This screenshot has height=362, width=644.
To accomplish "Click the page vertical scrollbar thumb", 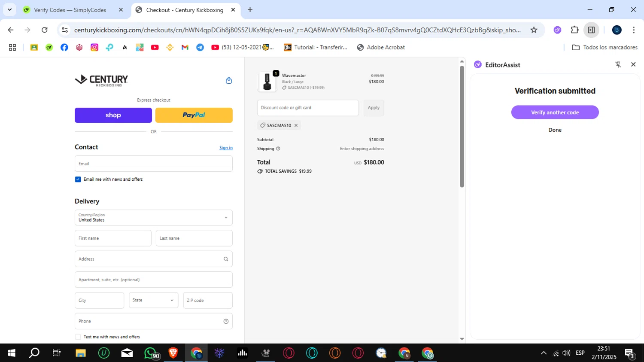I will [x=462, y=127].
